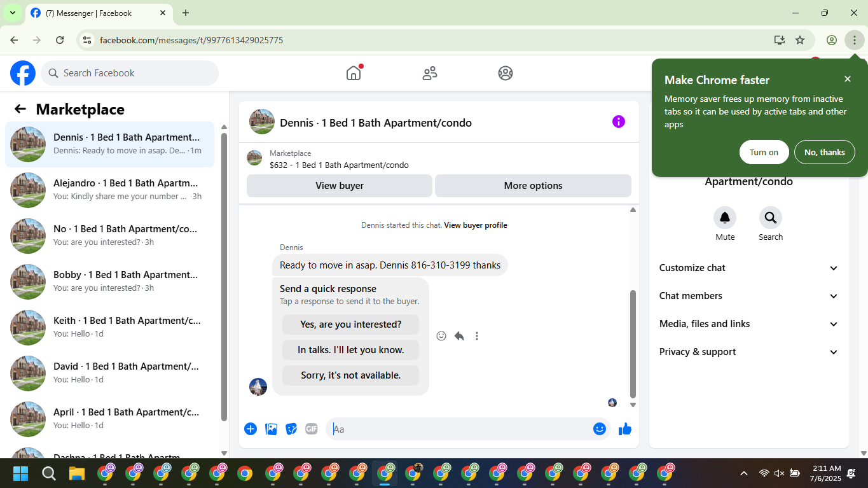Expand the Chat members section

coord(749,296)
